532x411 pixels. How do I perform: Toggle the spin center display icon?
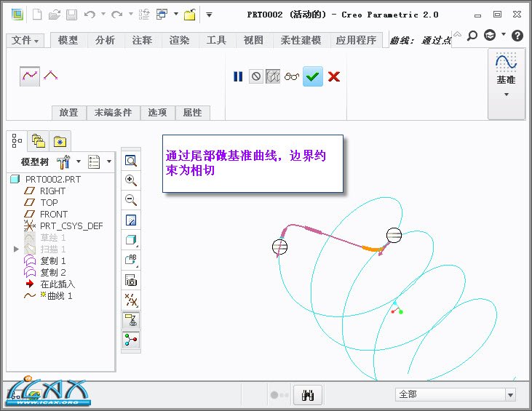point(131,340)
